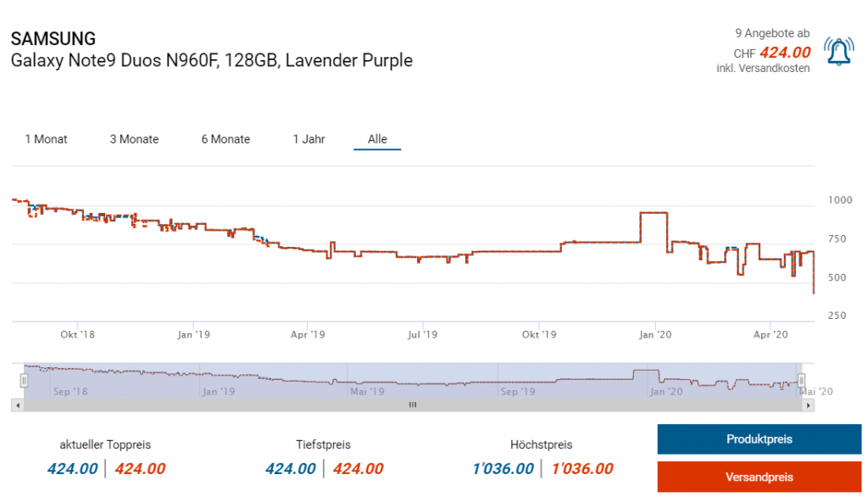Choose the 1 Jahr time range

[309, 139]
